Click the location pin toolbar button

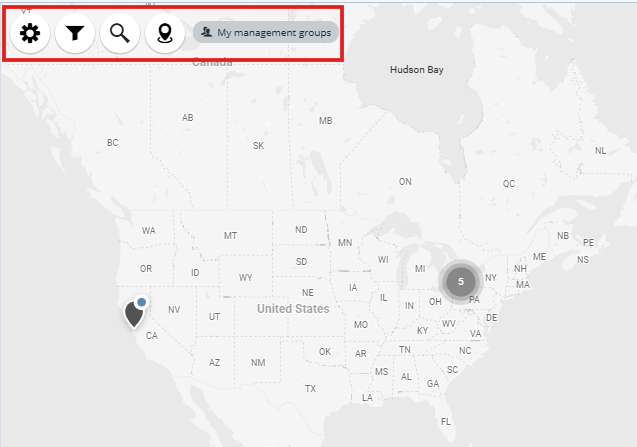click(164, 34)
